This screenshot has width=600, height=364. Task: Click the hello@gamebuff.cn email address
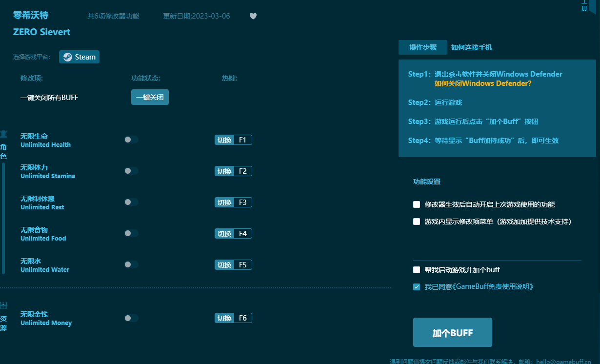pyautogui.click(x=563, y=362)
